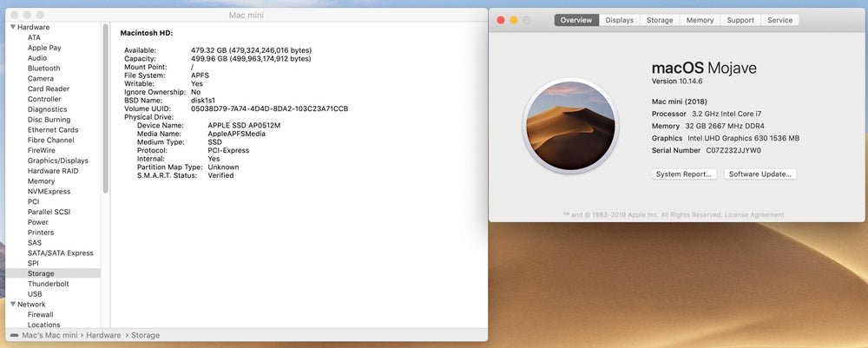Click the S.M.A.R.T. Status Verified value
The height and width of the screenshot is (348, 868).
point(220,175)
